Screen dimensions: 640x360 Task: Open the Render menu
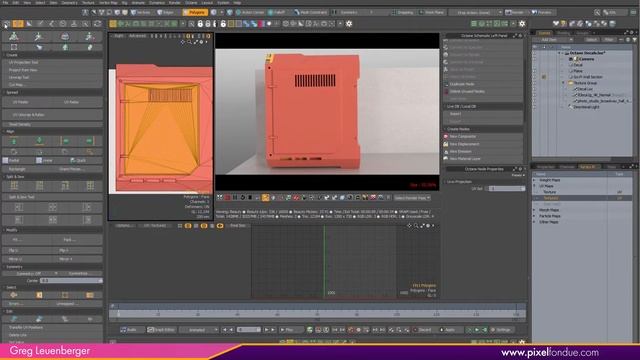pyautogui.click(x=174, y=2)
